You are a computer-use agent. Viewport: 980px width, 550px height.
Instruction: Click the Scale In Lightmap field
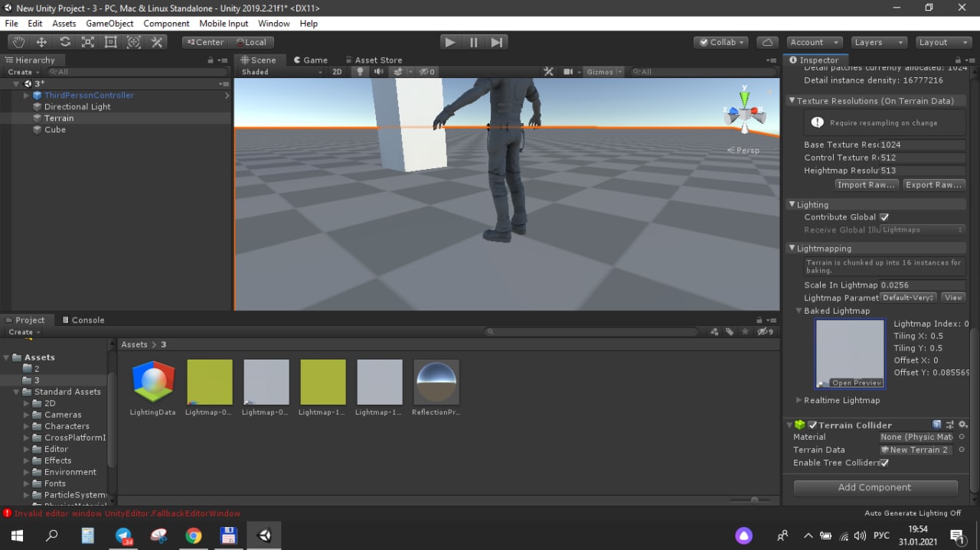922,285
